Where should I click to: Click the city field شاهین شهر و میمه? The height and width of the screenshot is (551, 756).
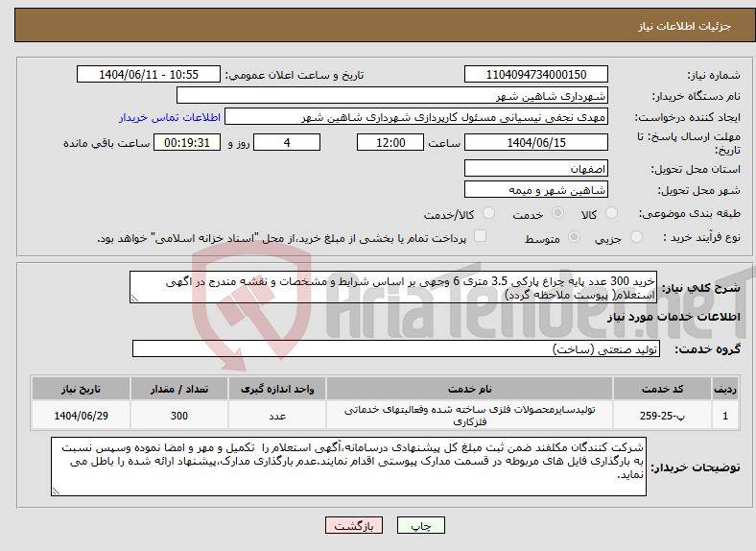[536, 189]
